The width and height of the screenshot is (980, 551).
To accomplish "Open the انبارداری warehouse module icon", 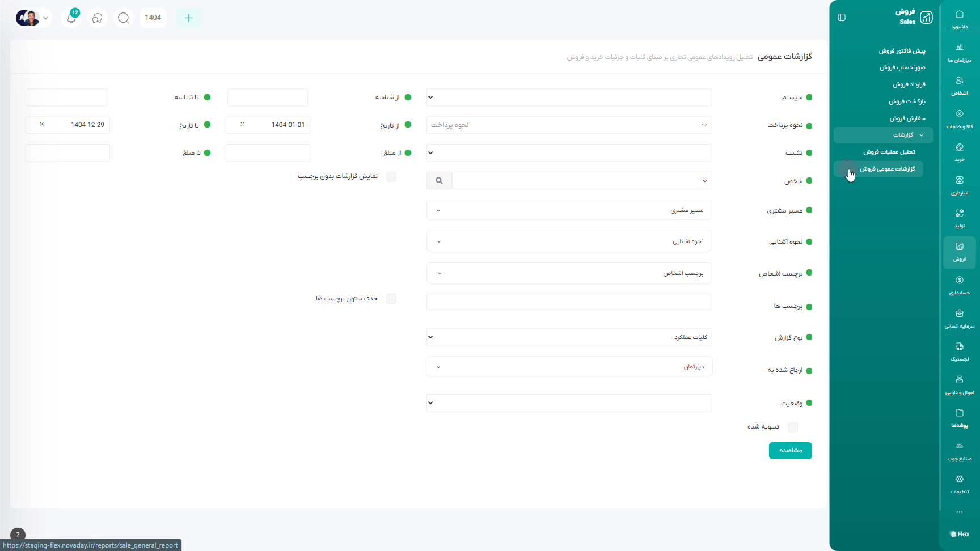I will tap(959, 185).
